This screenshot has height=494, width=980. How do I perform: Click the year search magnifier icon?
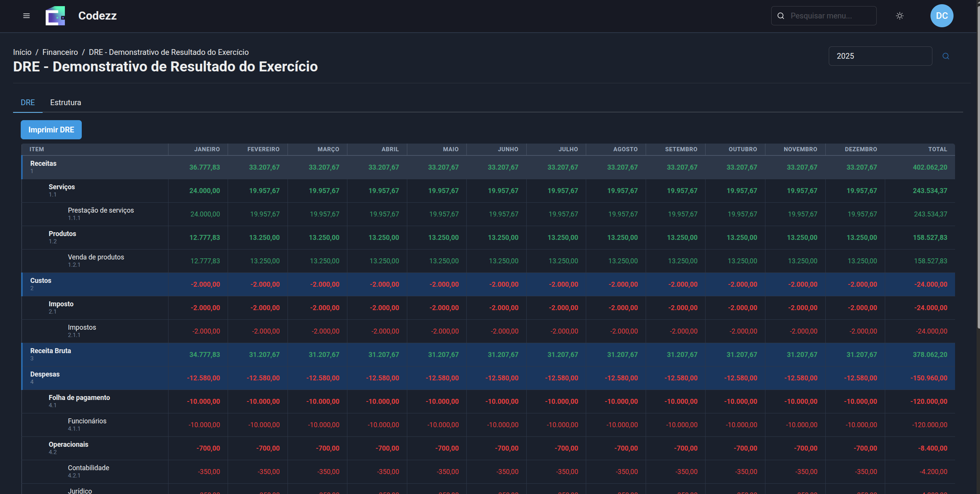pos(945,56)
